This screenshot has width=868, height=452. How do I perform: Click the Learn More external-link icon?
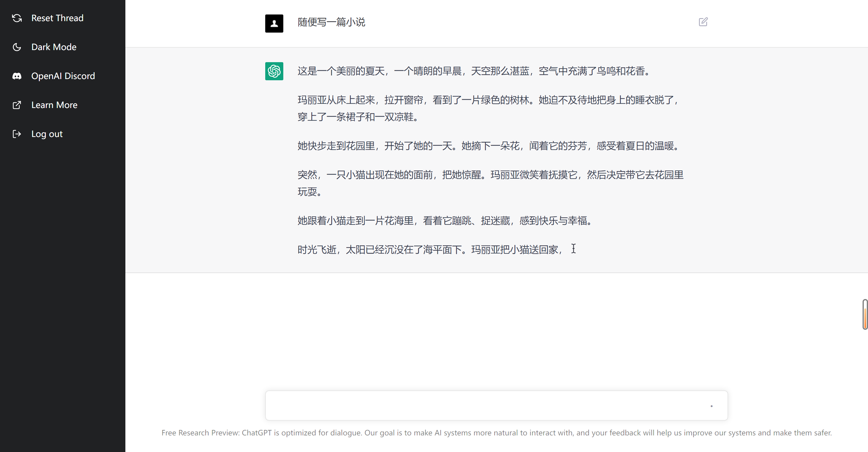click(x=17, y=105)
